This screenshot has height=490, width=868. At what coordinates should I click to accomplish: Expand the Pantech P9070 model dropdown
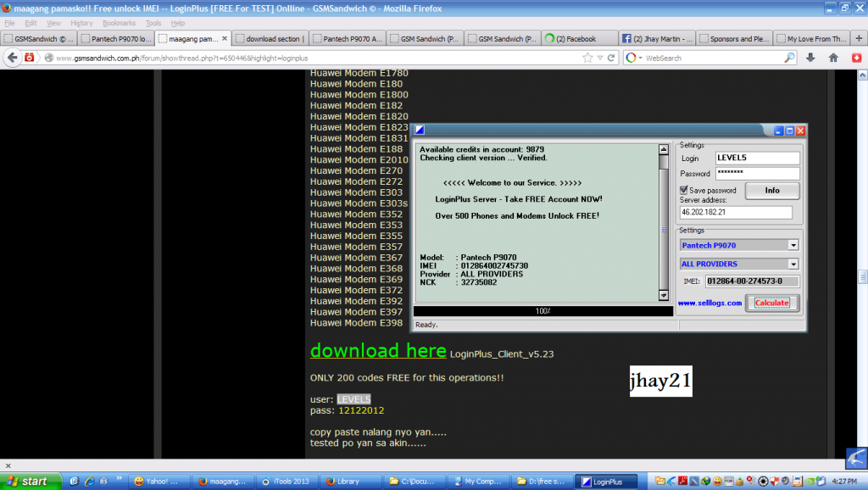pos(793,245)
